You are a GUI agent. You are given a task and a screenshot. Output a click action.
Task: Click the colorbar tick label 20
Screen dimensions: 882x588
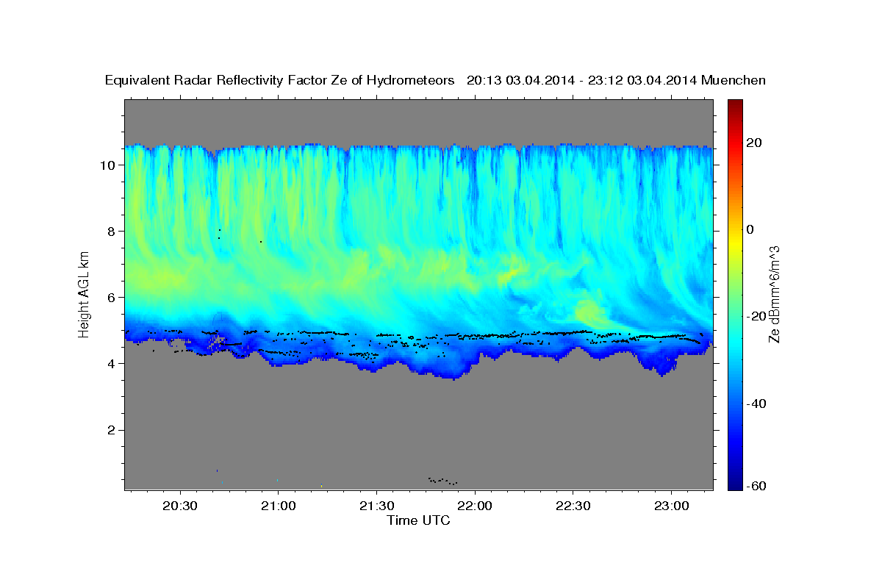754,143
